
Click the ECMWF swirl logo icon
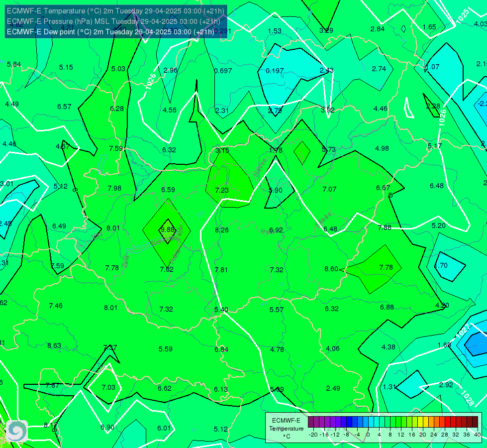pos(17,431)
